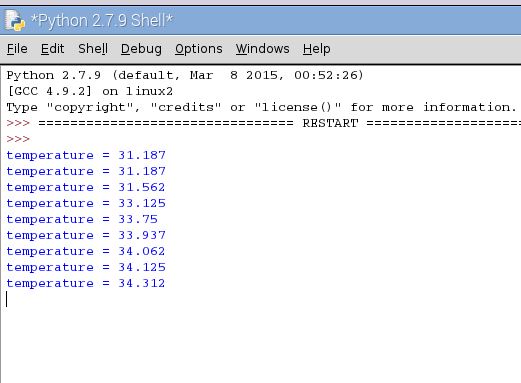This screenshot has width=521, height=383.
Task: Click the temperature = 31.562 line
Action: [x=86, y=187]
